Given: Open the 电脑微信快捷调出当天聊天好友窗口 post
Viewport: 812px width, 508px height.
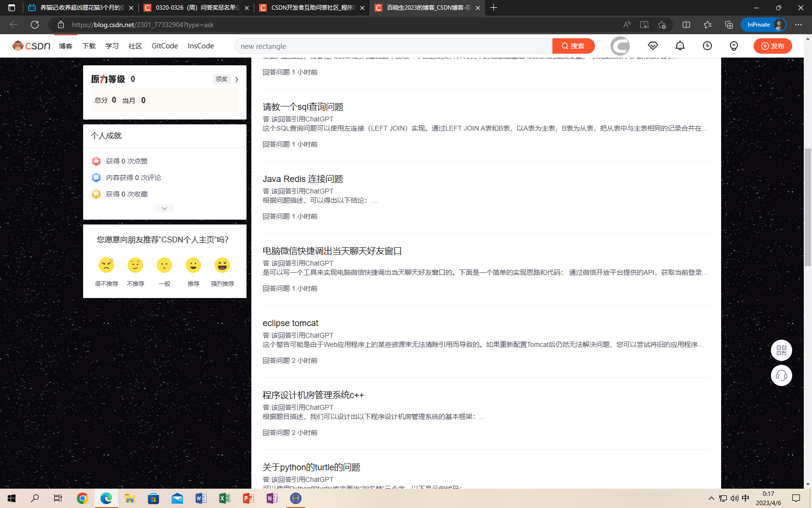Looking at the screenshot, I should point(332,251).
